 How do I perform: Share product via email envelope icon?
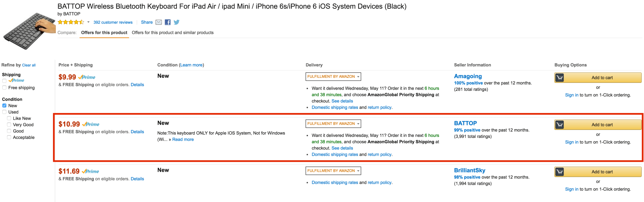pyautogui.click(x=159, y=22)
